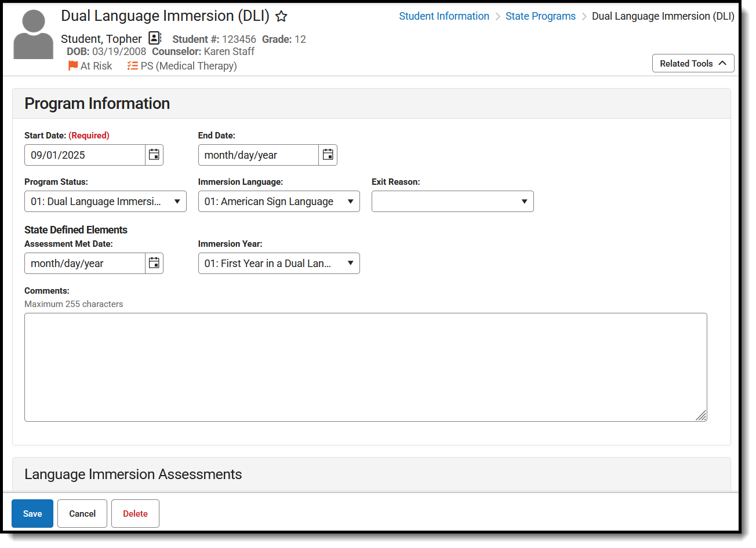
Task: Click the Cancel button
Action: click(x=82, y=514)
